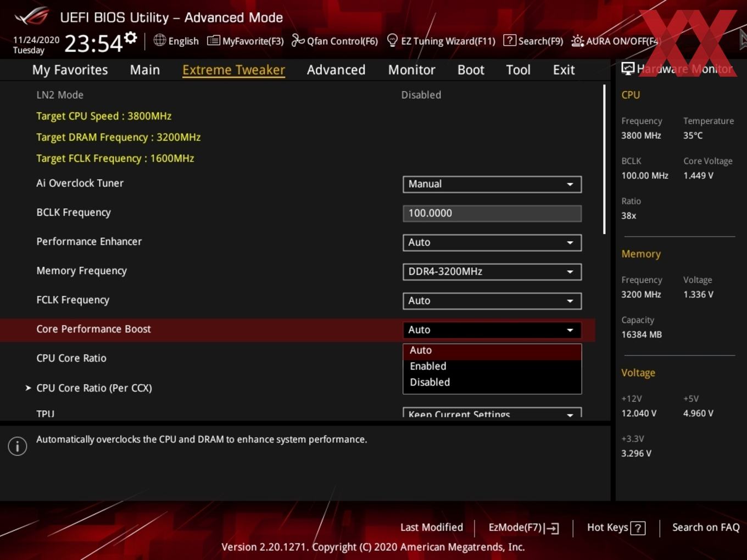Open the Ai Overclock Tuner dropdown
Screen dimensions: 747x560
pos(492,184)
